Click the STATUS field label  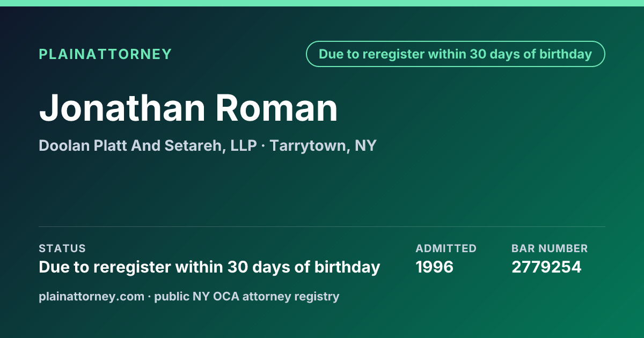tap(62, 248)
